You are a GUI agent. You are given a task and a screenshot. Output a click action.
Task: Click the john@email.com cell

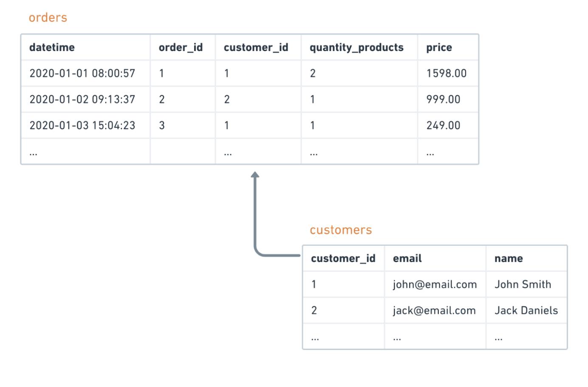point(435,284)
